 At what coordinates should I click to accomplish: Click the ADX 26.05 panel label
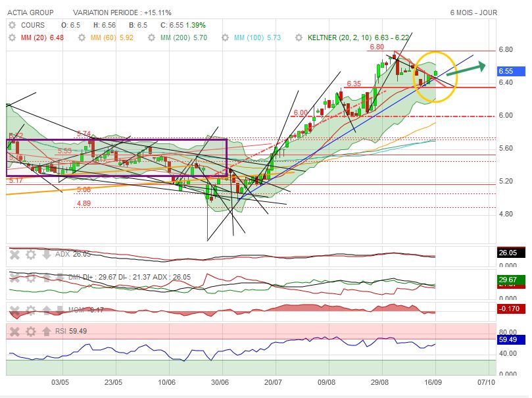(73, 255)
